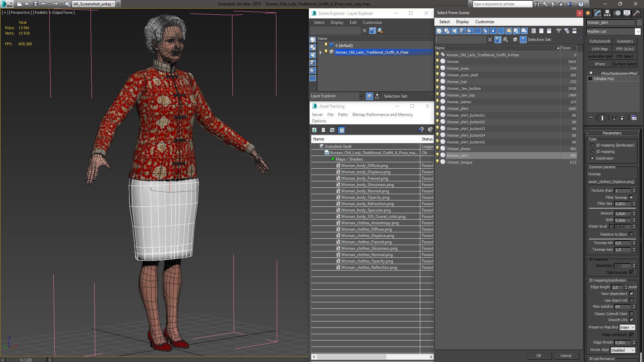Open Layer Explorer name dropdown arrow

(361, 96)
